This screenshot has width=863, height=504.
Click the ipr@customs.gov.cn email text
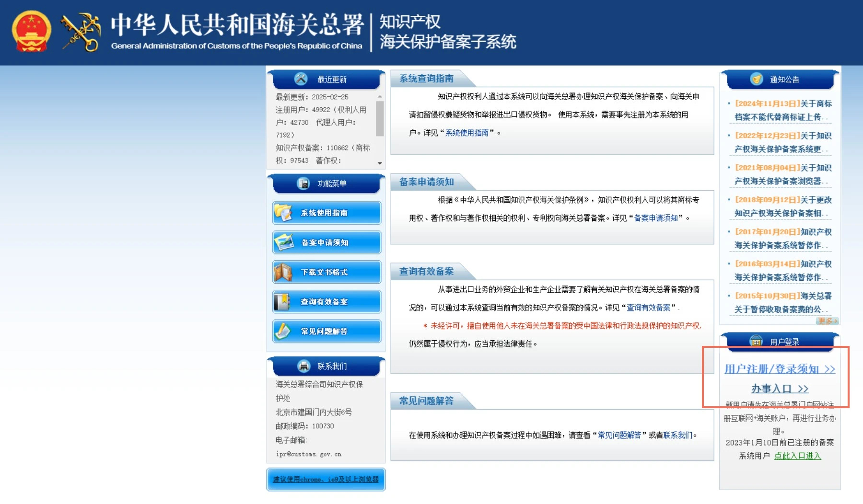click(309, 454)
